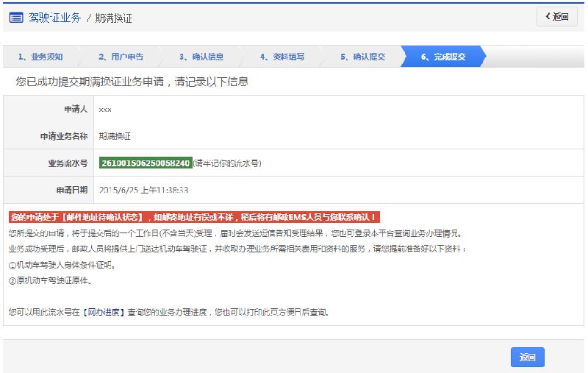Click the red 邮件地址待确认状态 warning banner
The height and width of the screenshot is (373, 588).
(x=195, y=217)
